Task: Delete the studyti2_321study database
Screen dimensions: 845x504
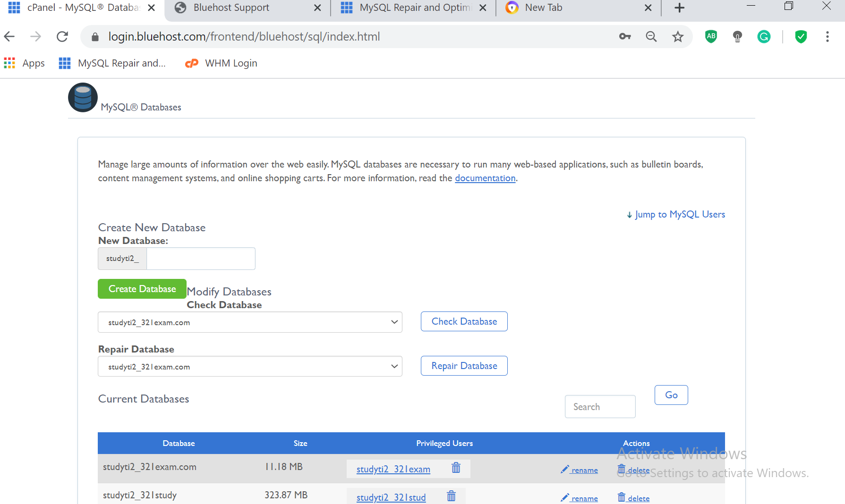Action: click(x=633, y=498)
